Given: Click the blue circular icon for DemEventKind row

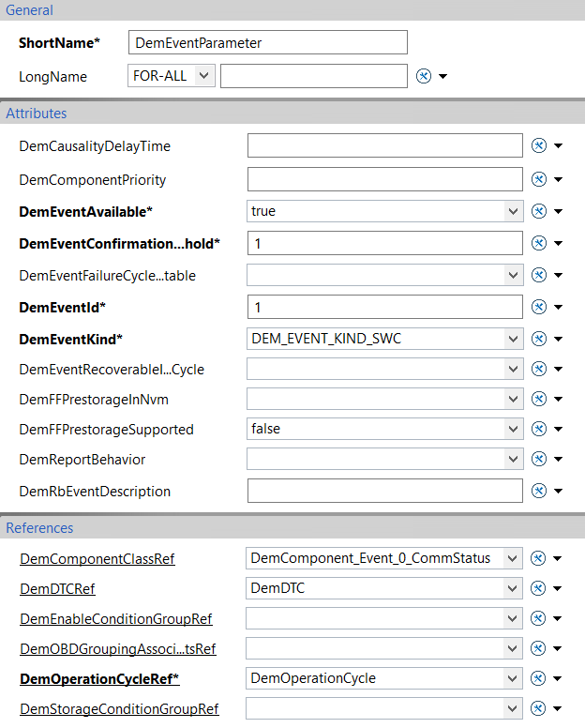Looking at the screenshot, I should [x=539, y=339].
